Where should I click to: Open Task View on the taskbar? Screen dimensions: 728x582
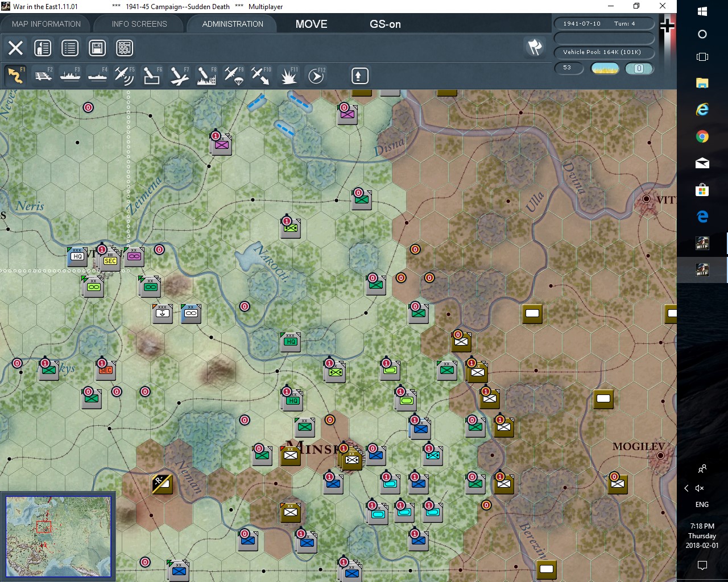click(702, 57)
